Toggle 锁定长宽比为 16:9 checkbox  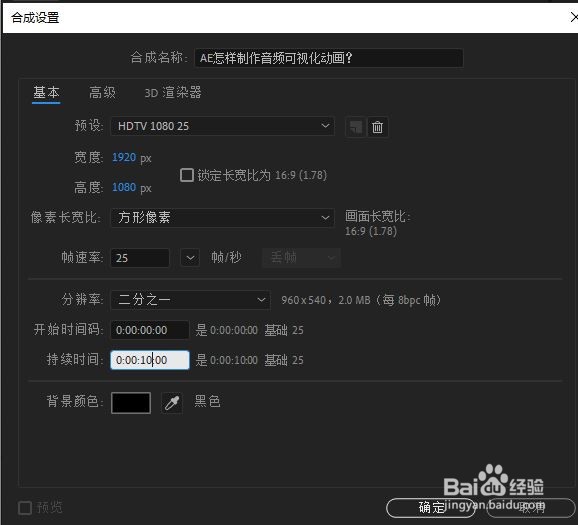pos(187,175)
